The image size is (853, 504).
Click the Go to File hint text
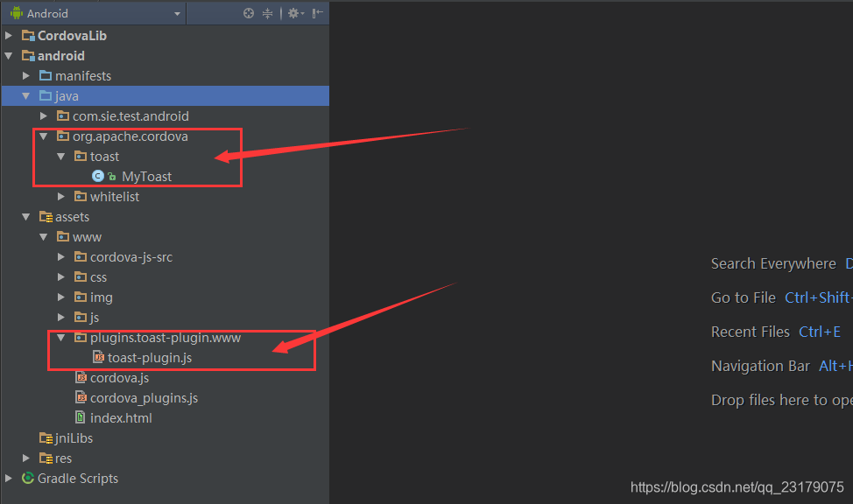tap(744, 298)
